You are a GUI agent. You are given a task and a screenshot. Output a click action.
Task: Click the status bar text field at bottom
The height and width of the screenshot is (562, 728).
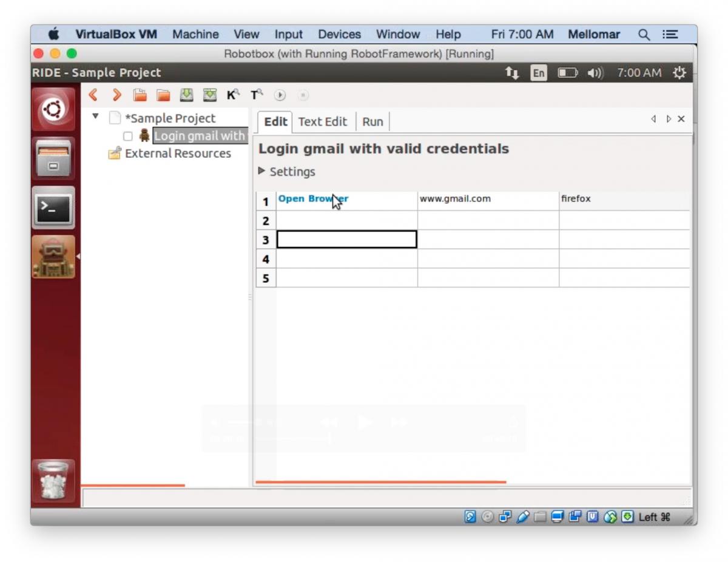coord(386,498)
